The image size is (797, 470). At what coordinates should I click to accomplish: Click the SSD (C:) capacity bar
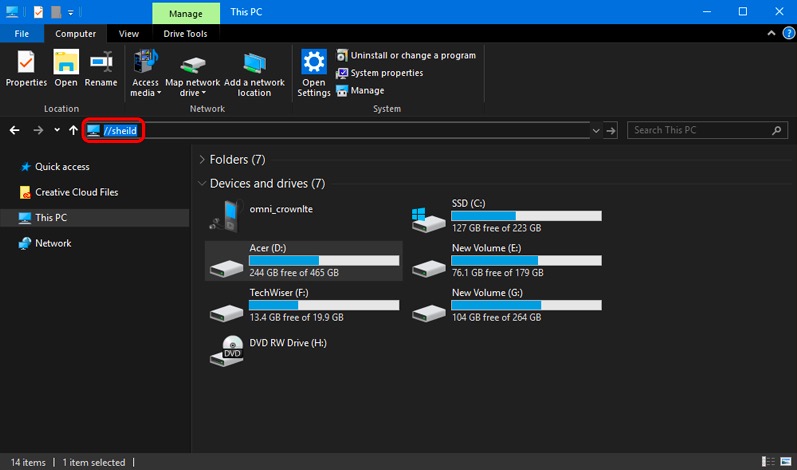[x=527, y=215]
